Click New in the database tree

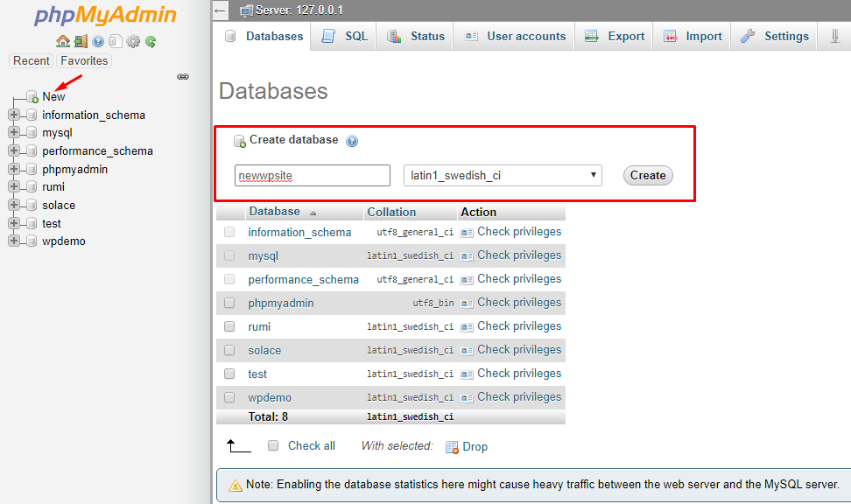(53, 97)
